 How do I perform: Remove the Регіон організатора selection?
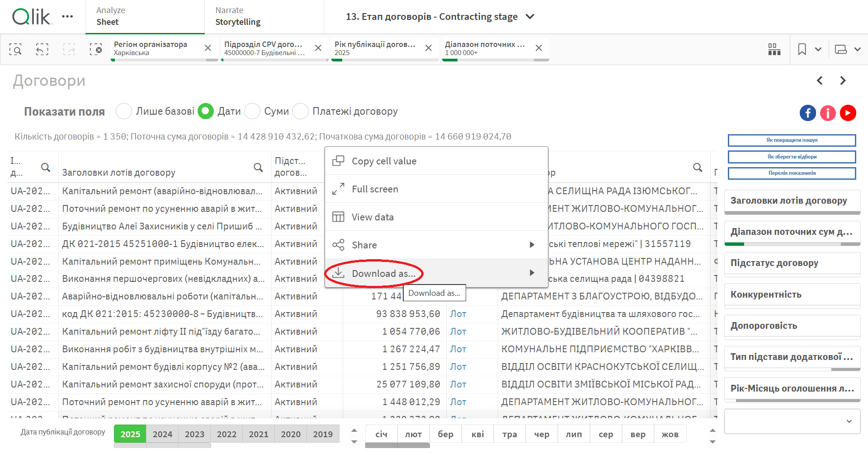(x=208, y=48)
